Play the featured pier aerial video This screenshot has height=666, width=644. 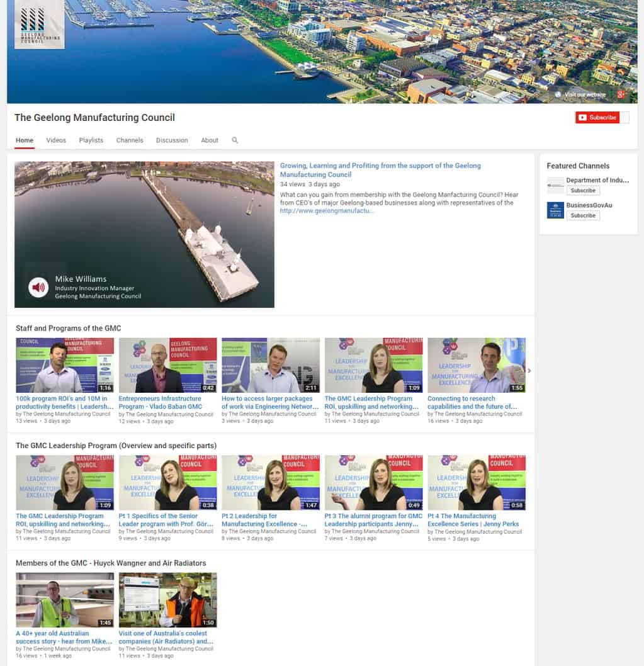click(144, 234)
